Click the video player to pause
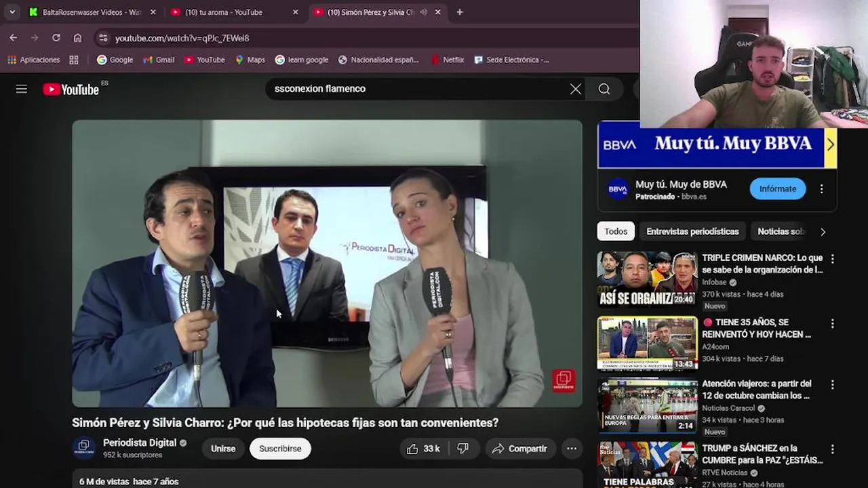 (327, 264)
